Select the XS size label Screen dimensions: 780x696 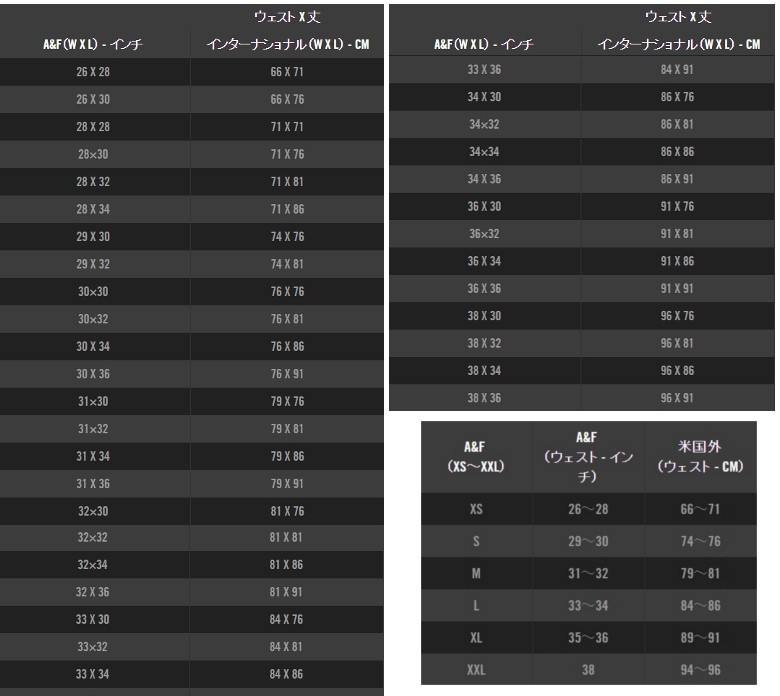click(x=476, y=509)
